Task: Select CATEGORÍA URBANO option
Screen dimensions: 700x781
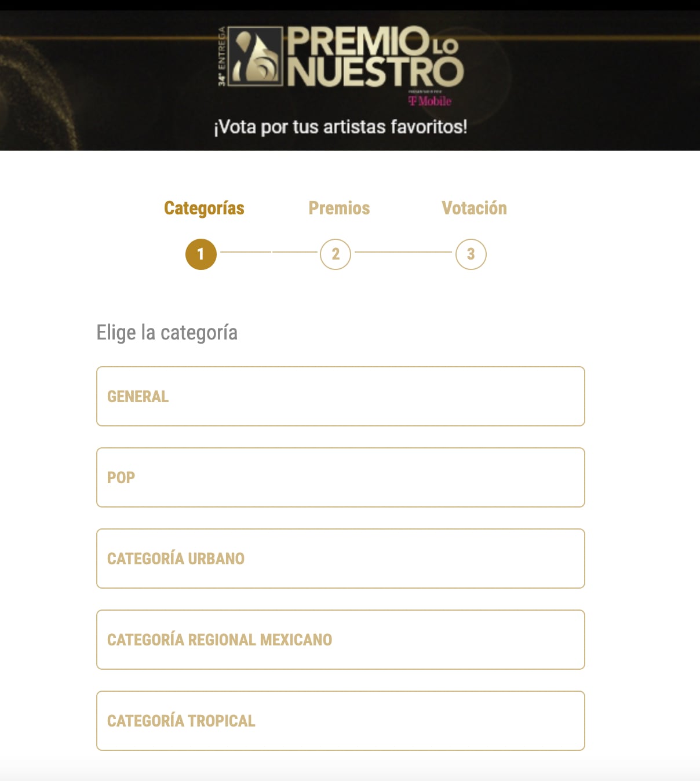Action: pos(340,559)
